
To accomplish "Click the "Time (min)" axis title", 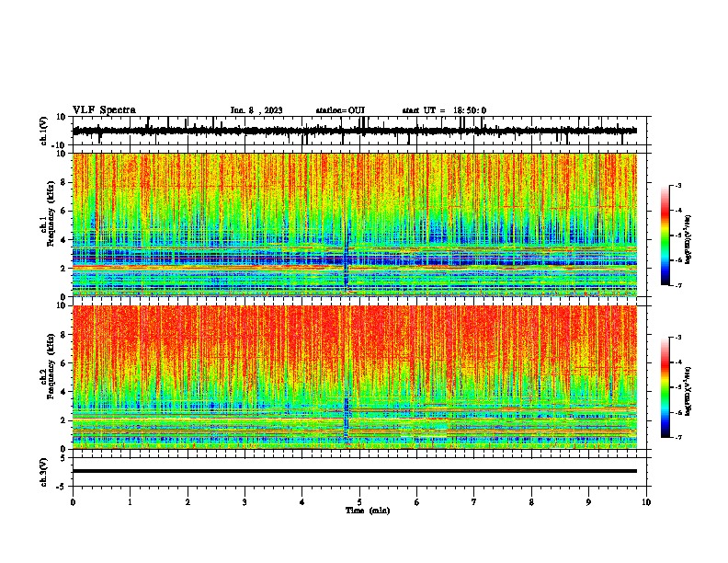I will (x=368, y=511).
